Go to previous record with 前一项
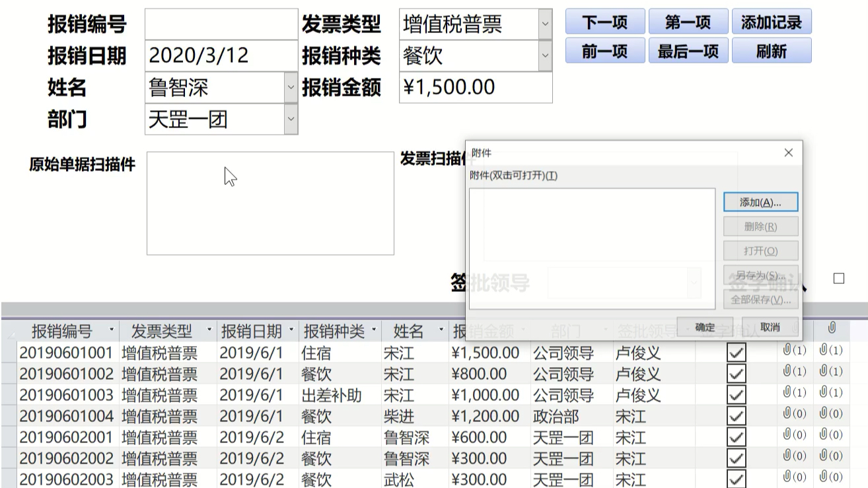The image size is (868, 488). (604, 51)
